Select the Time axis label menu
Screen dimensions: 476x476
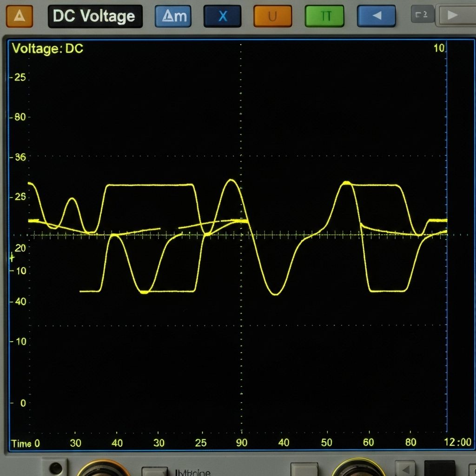point(21,443)
